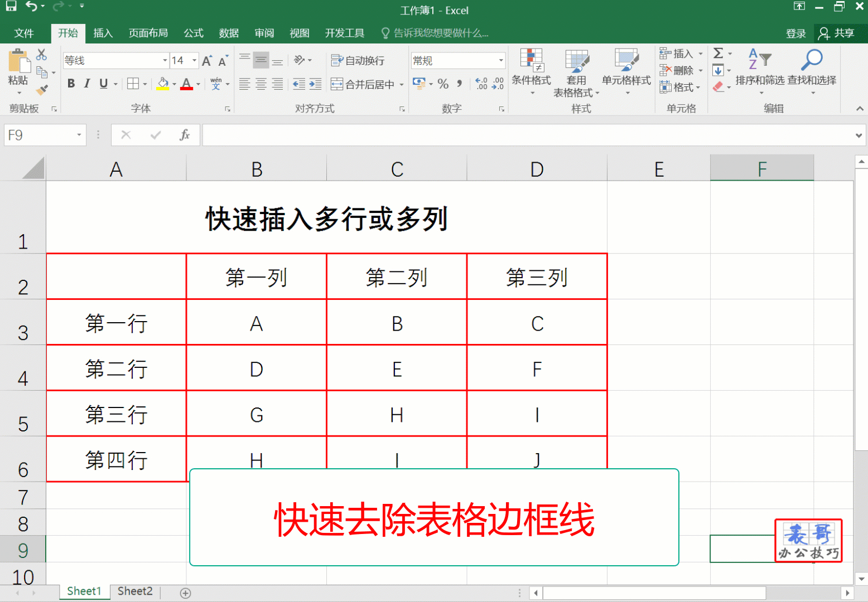
Task: Click the Save icon in title bar
Action: click(11, 7)
